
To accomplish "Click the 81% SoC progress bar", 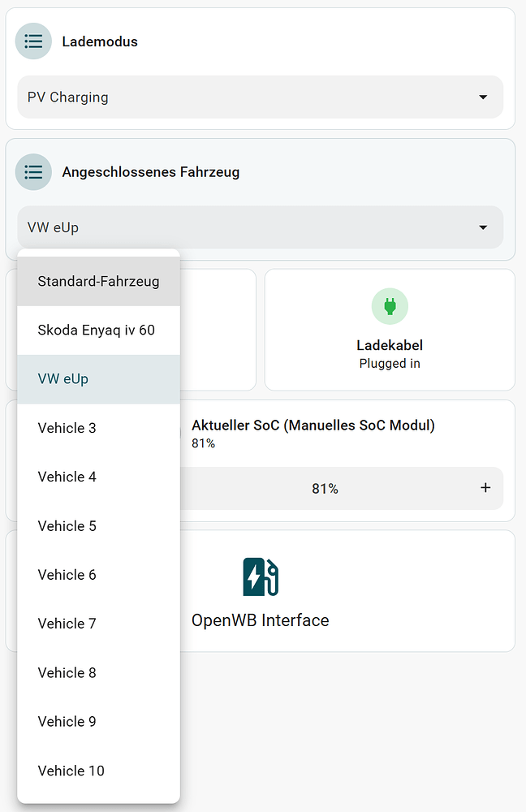I will [325, 488].
